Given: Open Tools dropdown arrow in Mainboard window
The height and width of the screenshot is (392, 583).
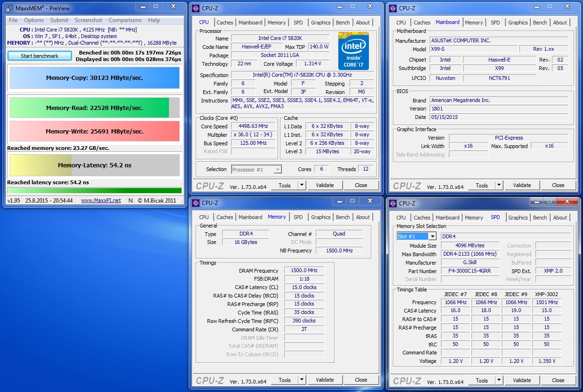Looking at the screenshot, I should pyautogui.click(x=499, y=185).
